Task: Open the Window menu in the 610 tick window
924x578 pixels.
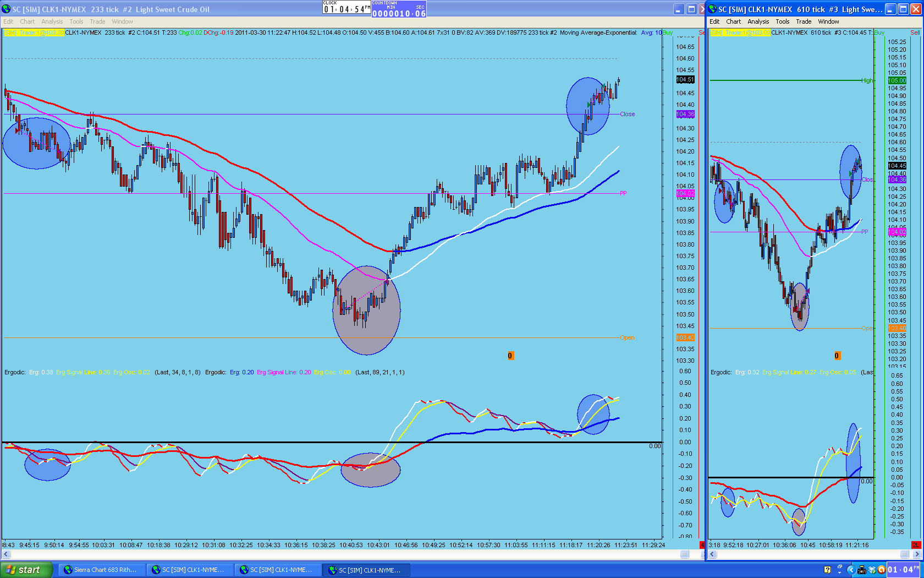Action: [829, 21]
